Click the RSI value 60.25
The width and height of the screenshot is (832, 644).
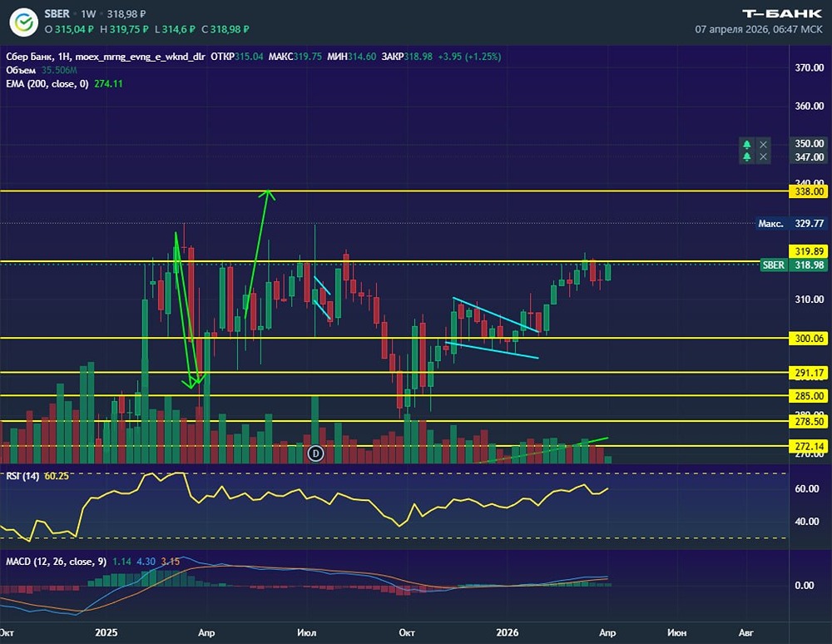(x=57, y=476)
